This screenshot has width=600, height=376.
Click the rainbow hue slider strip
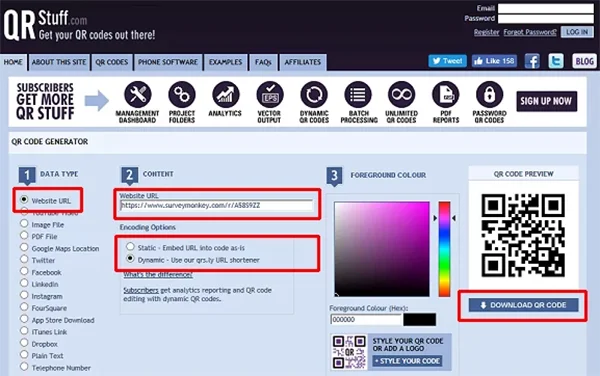coord(444,249)
